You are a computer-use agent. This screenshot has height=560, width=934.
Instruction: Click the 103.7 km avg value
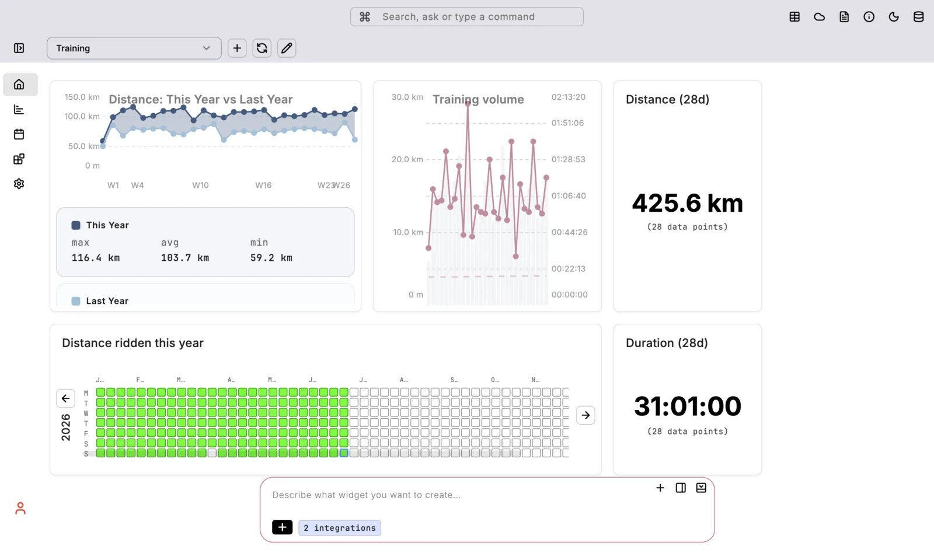click(185, 258)
